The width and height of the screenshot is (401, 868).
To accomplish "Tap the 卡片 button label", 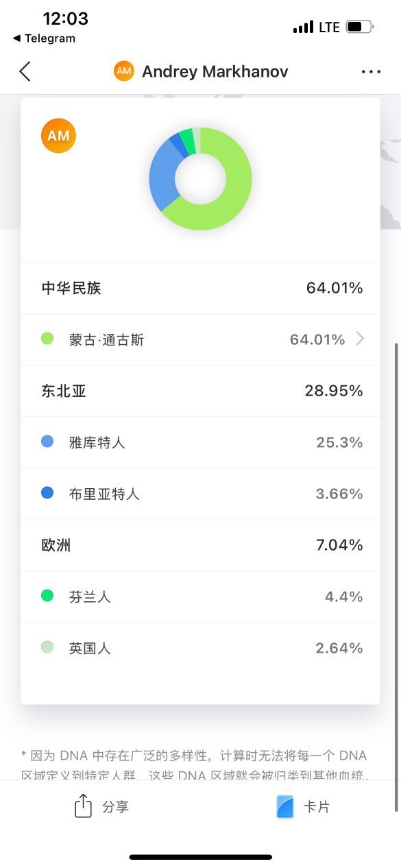I will click(x=317, y=807).
